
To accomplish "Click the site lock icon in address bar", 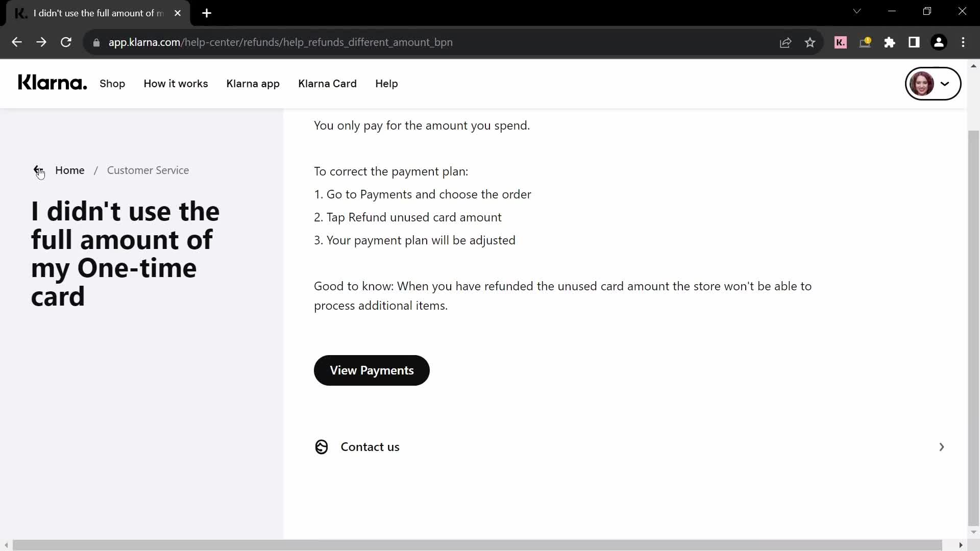I will (x=96, y=43).
